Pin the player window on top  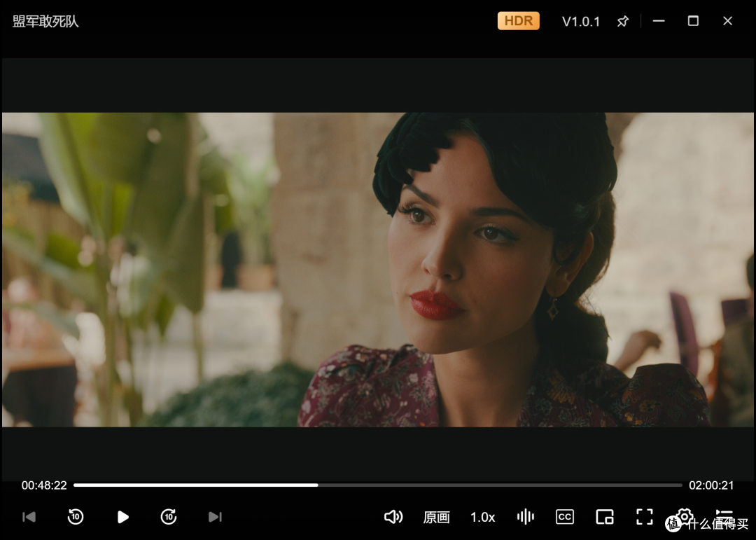(x=622, y=21)
